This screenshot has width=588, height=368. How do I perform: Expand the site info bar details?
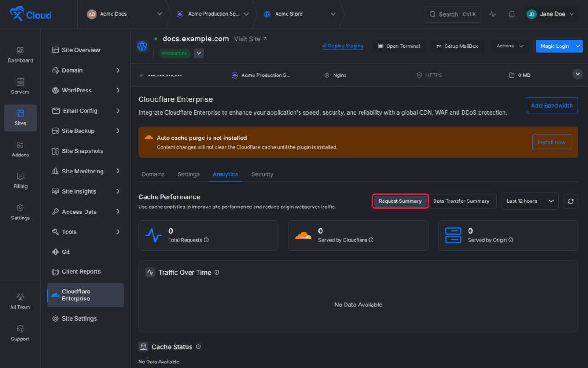[x=578, y=74]
